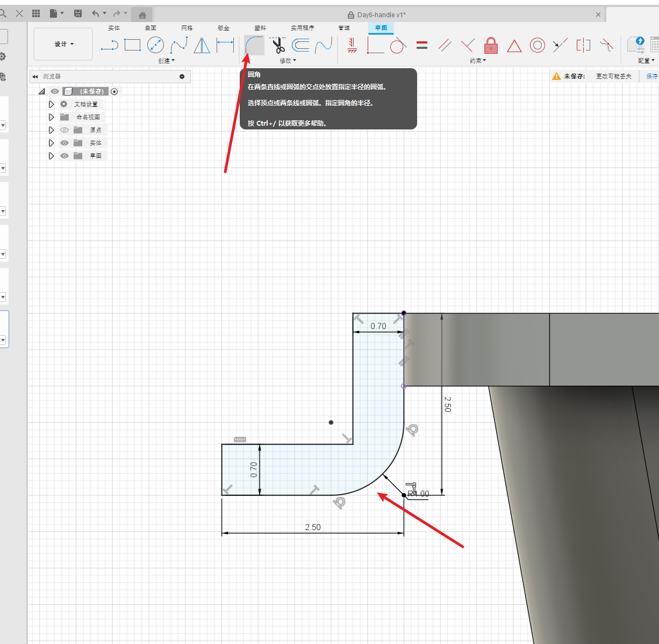659x644 pixels.
Task: Switch to the 实体 solid tab
Action: click(x=114, y=28)
